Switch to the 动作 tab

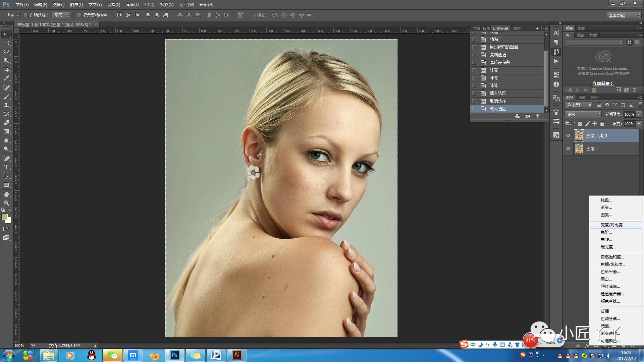coord(517,28)
